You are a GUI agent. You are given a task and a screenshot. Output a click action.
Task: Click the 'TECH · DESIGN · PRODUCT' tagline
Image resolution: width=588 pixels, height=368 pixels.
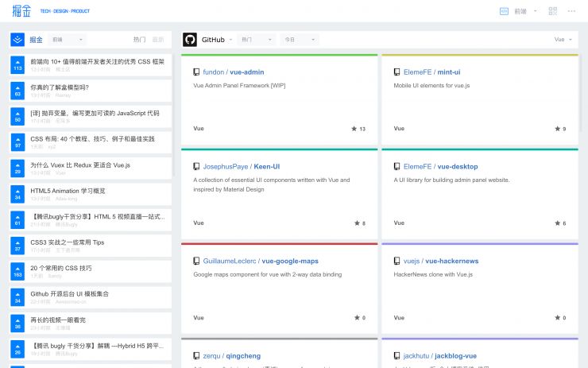65,11
